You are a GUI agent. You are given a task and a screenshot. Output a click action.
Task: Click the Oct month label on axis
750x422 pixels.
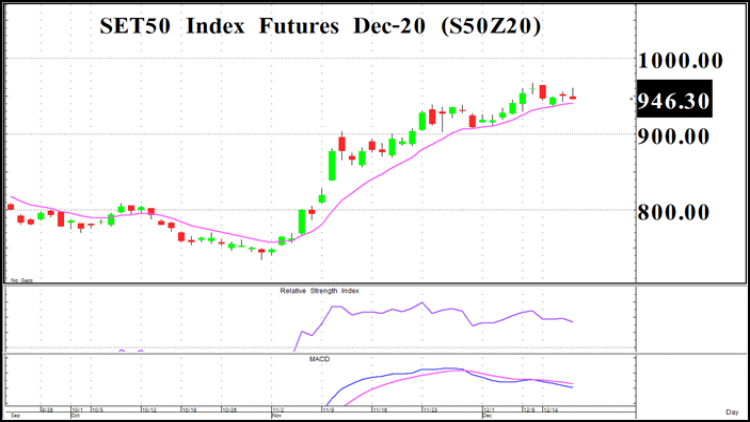(75, 416)
